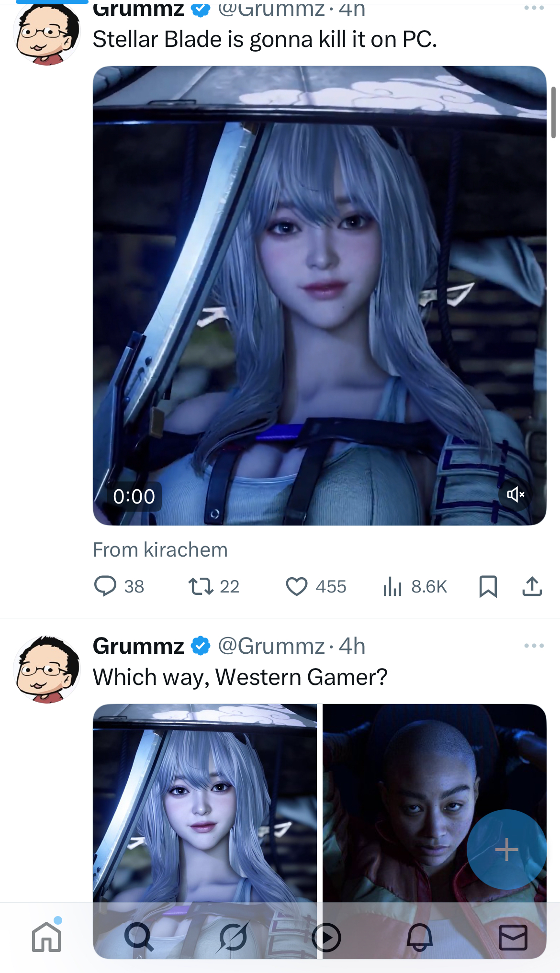560x973 pixels.
Task: Like the Stellar Blade PC tweet
Action: [316, 586]
